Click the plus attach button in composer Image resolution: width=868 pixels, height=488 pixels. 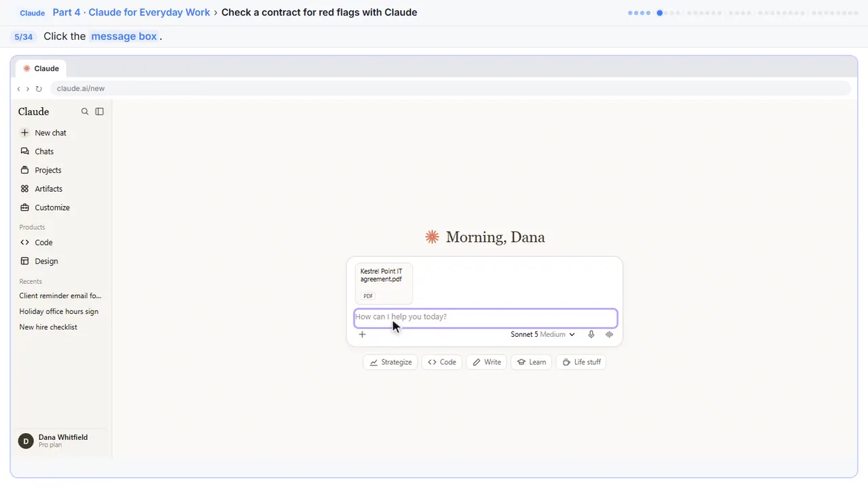point(362,334)
